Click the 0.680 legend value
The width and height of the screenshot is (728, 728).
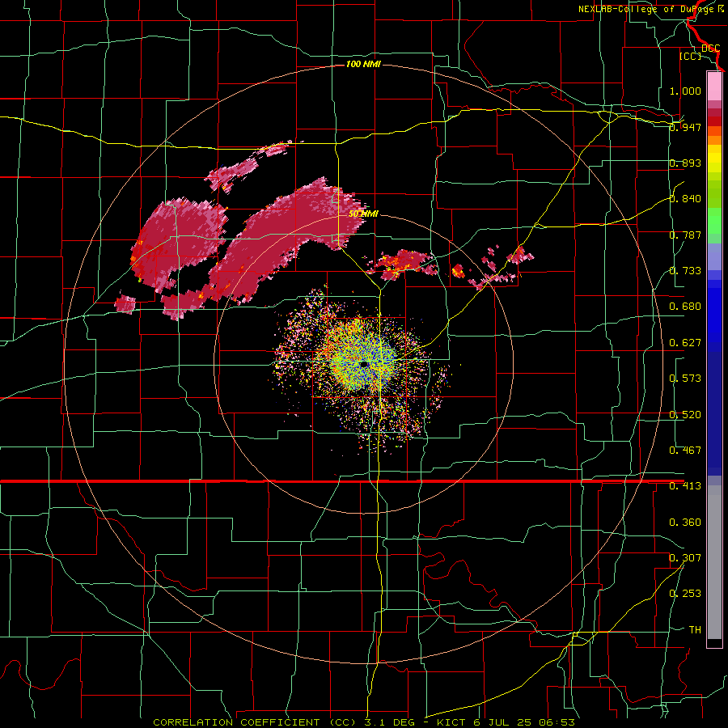[x=685, y=307]
